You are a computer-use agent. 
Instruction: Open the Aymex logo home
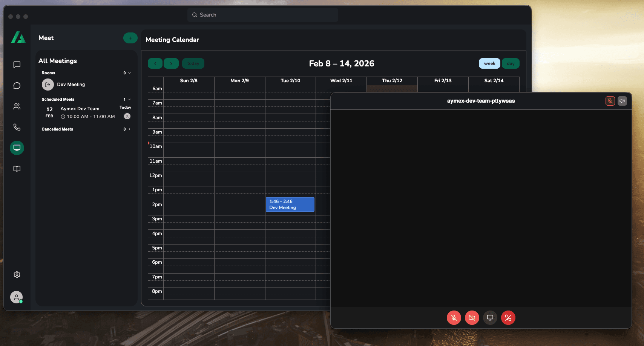pyautogui.click(x=18, y=37)
